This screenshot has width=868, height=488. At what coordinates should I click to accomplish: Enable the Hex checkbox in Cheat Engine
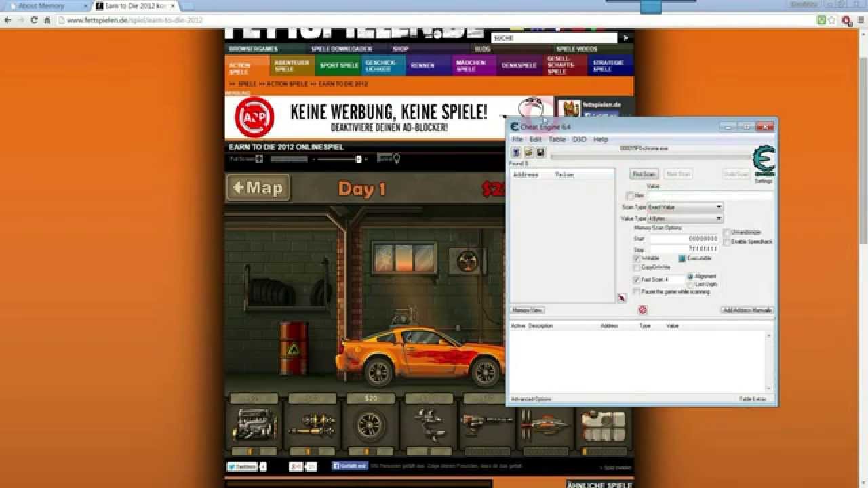tap(630, 195)
